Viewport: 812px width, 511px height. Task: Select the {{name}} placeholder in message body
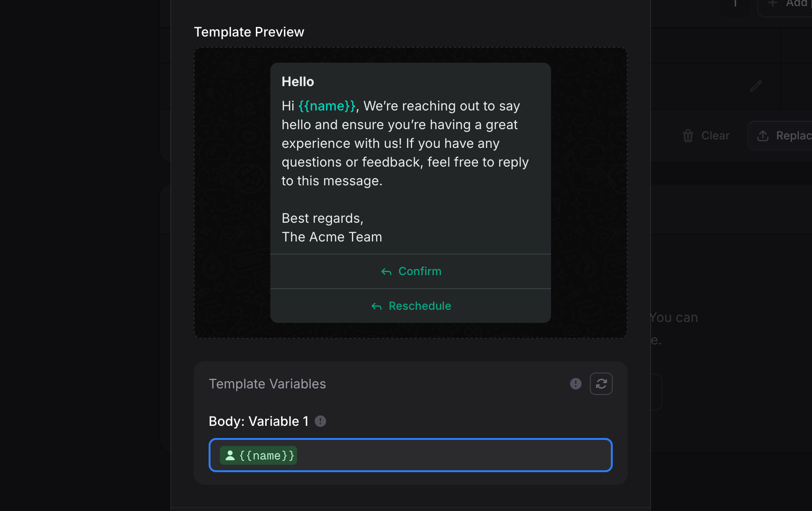(x=326, y=106)
